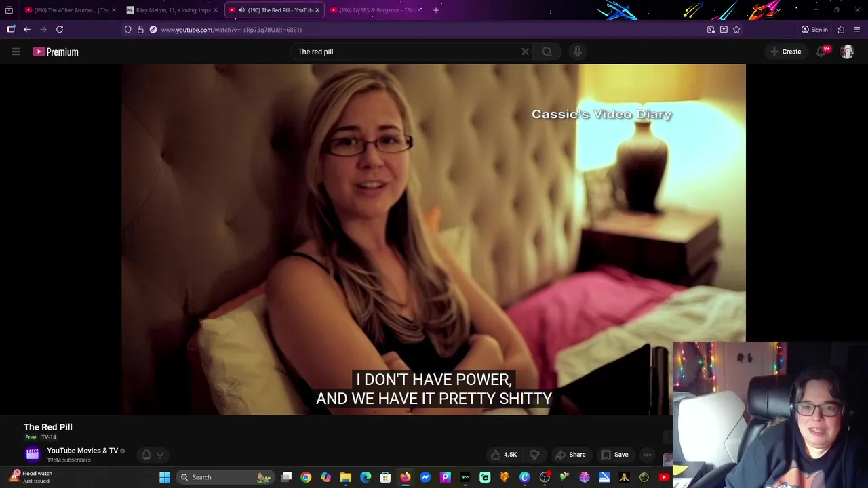This screenshot has height=488, width=868.
Task: Click the green 'Free' badge
Action: pyautogui.click(x=31, y=437)
